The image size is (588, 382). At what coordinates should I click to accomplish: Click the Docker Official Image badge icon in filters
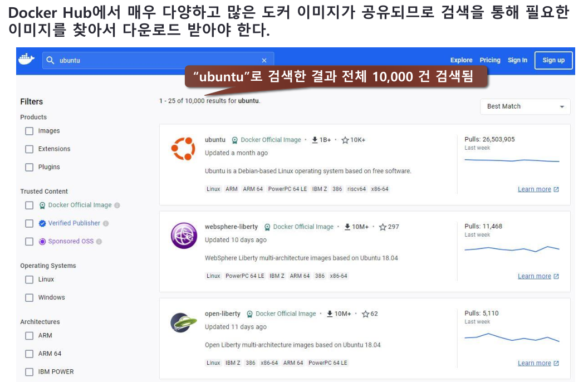pyautogui.click(x=42, y=205)
